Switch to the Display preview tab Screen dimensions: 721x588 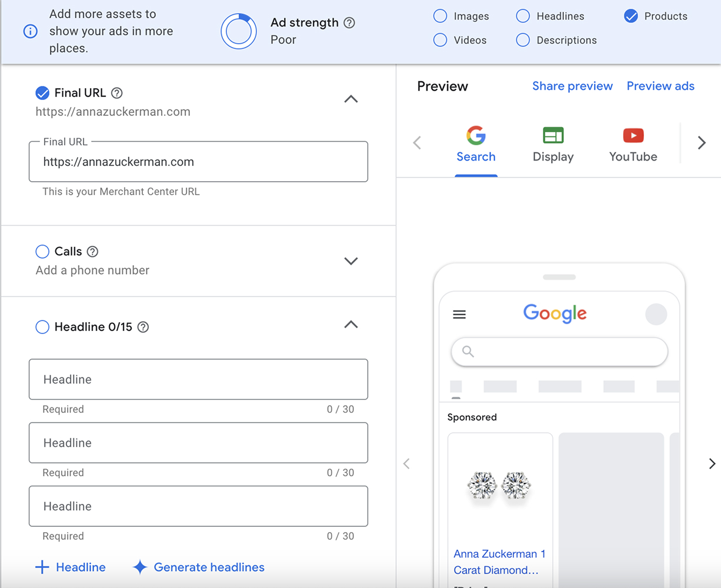(x=553, y=145)
